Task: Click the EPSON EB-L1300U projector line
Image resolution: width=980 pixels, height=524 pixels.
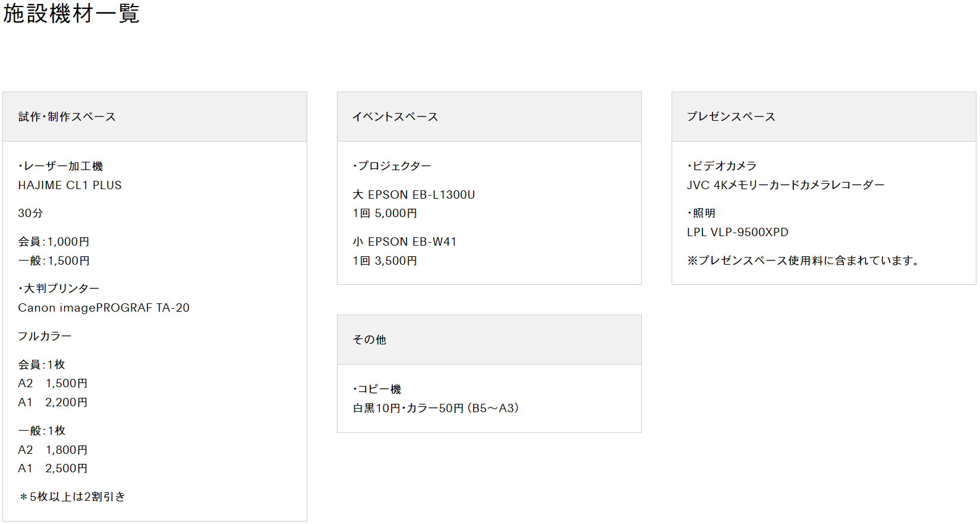Action: tap(414, 194)
